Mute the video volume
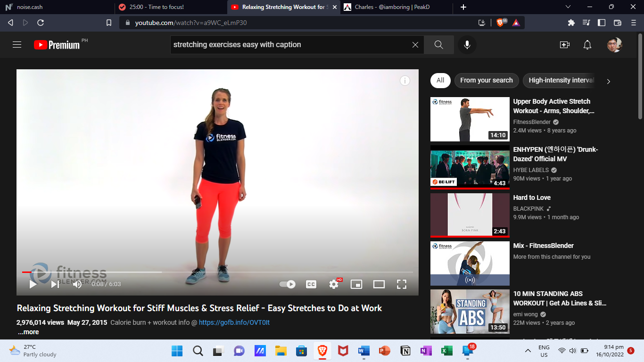The width and height of the screenshot is (644, 362). (x=77, y=284)
